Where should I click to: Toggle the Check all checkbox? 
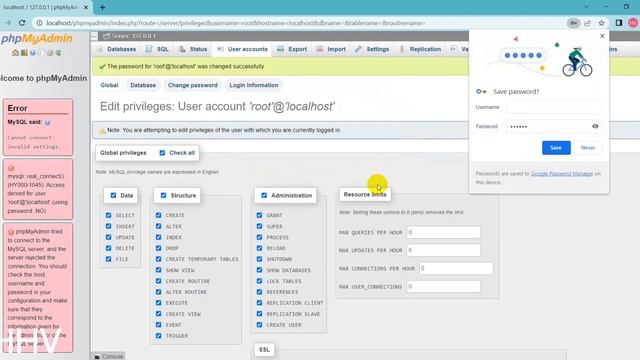coord(162,153)
